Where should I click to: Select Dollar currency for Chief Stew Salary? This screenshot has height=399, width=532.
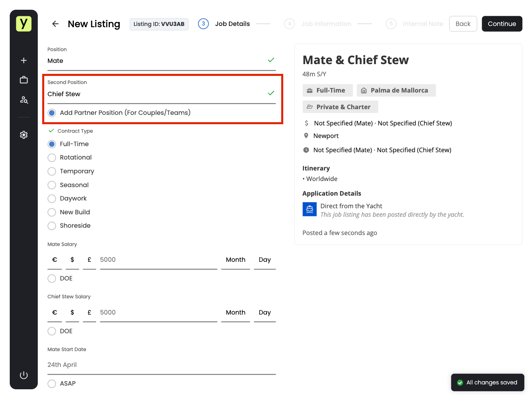72,313
